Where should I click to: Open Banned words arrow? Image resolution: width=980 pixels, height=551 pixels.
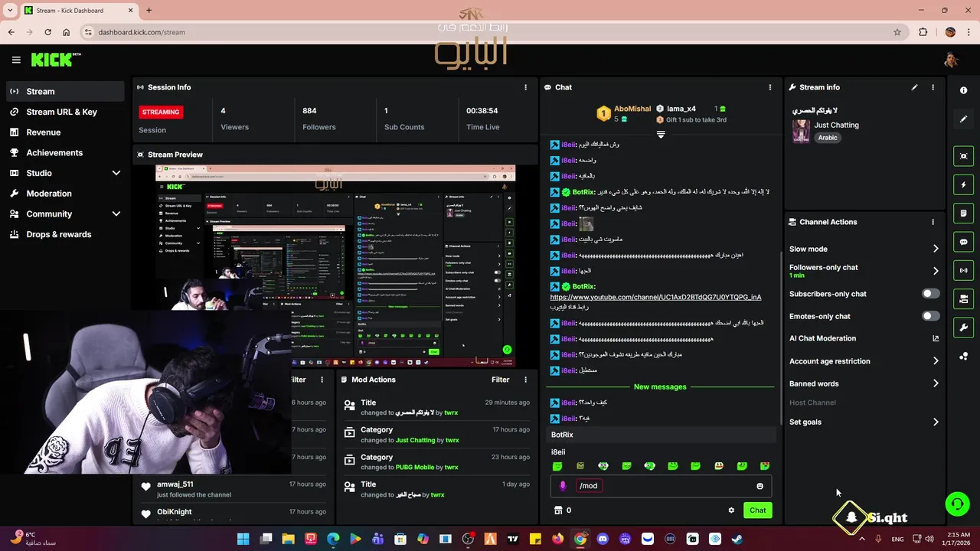[936, 383]
